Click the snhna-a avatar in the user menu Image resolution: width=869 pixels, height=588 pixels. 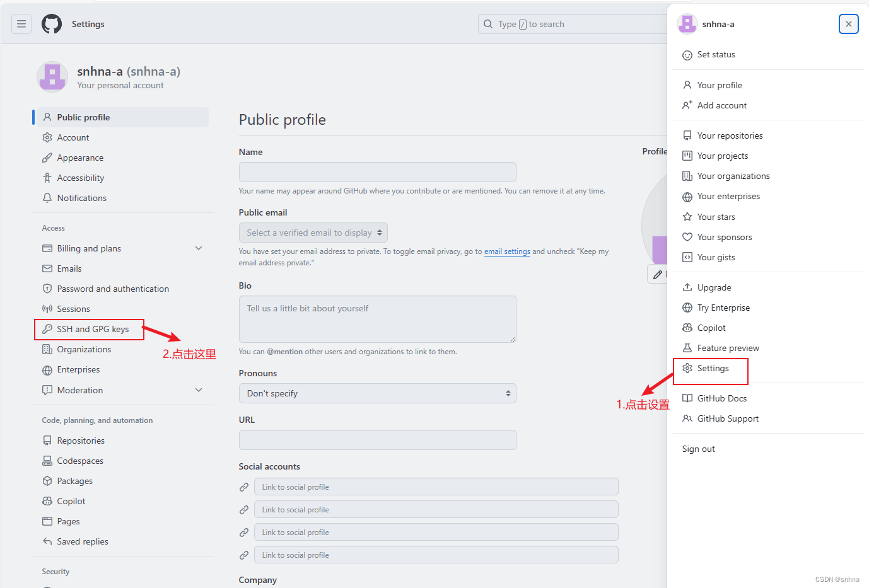point(687,24)
